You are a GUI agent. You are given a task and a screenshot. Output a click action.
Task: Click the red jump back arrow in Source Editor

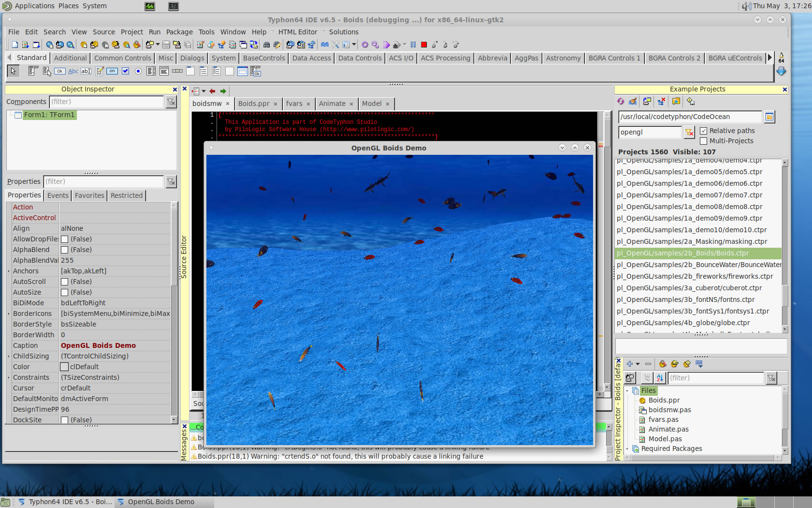(x=212, y=91)
